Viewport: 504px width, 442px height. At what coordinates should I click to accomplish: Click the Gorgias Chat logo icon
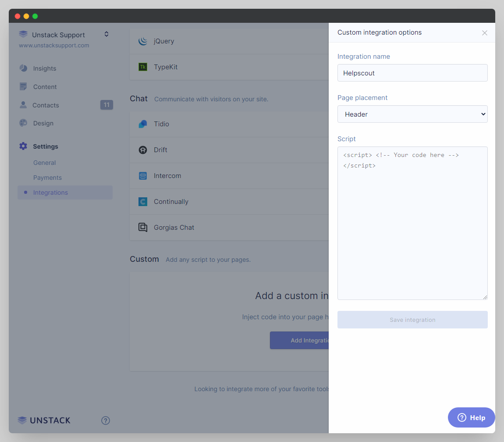tap(143, 228)
